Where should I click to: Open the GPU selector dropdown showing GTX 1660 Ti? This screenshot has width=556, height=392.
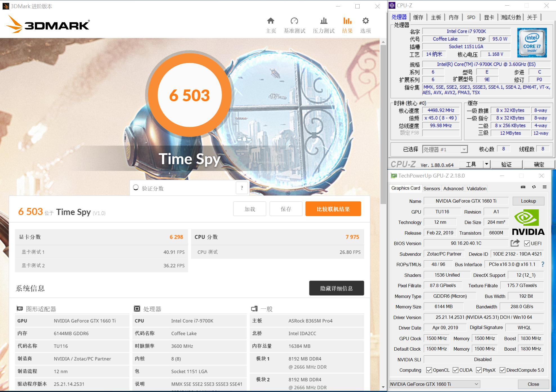(476, 384)
